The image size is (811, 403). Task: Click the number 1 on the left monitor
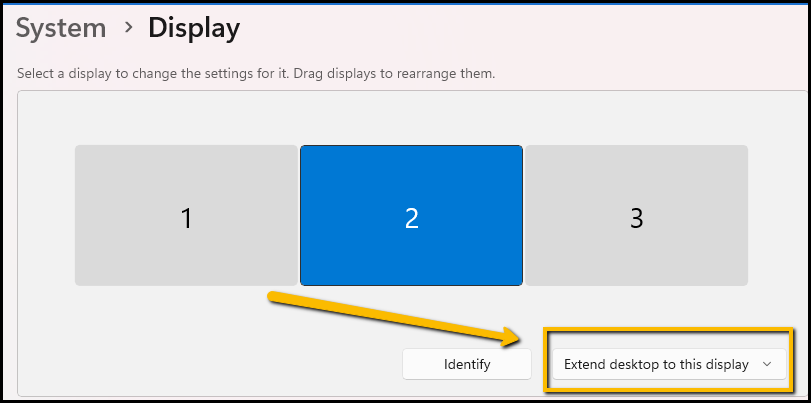pos(186,218)
